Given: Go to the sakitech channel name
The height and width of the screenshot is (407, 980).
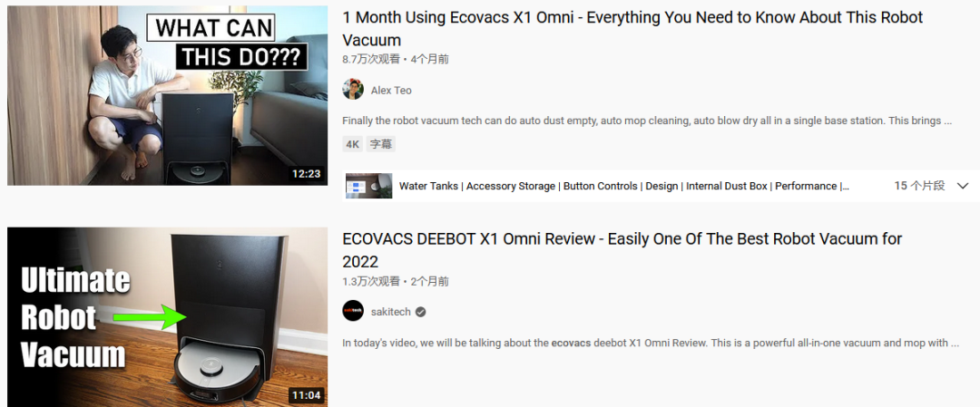Looking at the screenshot, I should point(390,312).
